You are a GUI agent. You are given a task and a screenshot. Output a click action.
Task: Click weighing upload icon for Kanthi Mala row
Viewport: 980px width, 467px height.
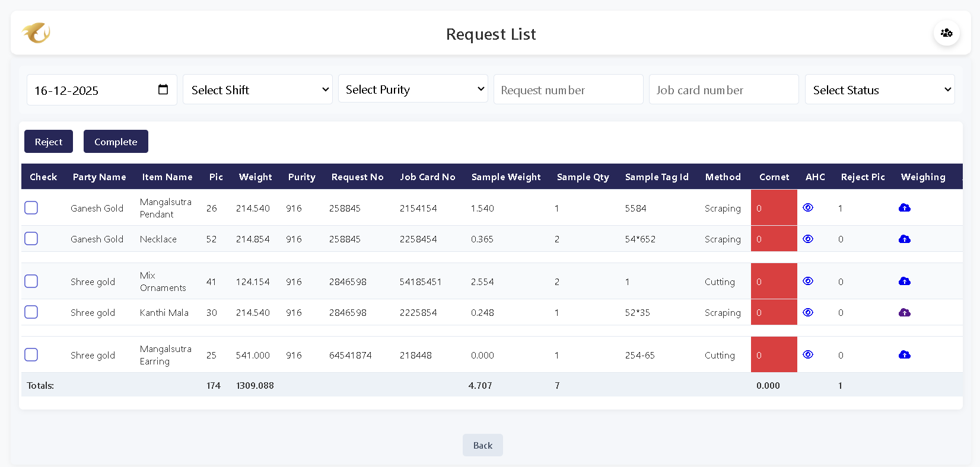[x=904, y=312]
